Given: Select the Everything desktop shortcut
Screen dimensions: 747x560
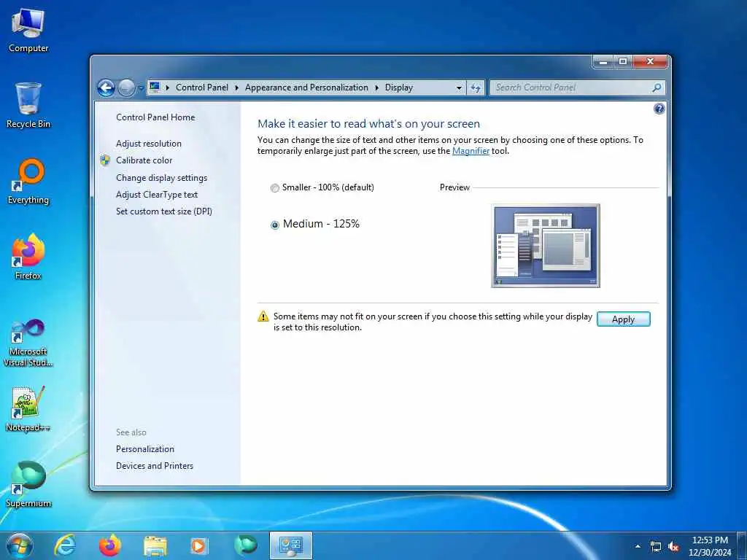Looking at the screenshot, I should (x=28, y=182).
